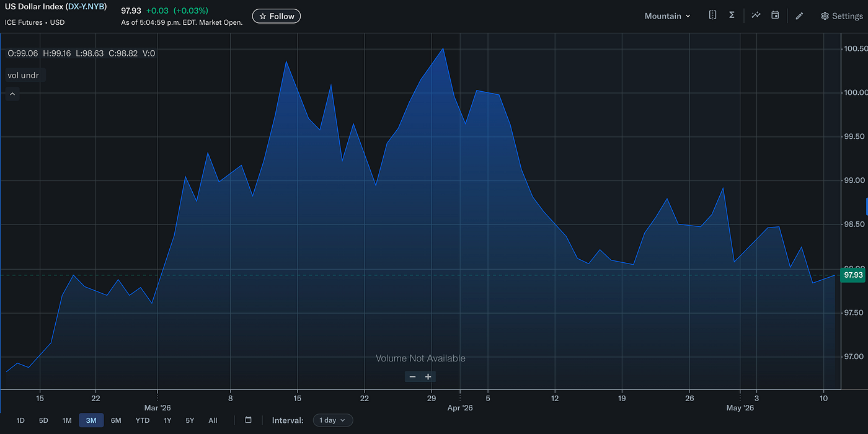Follow the US Dollar Index
868x434 pixels.
coord(277,16)
